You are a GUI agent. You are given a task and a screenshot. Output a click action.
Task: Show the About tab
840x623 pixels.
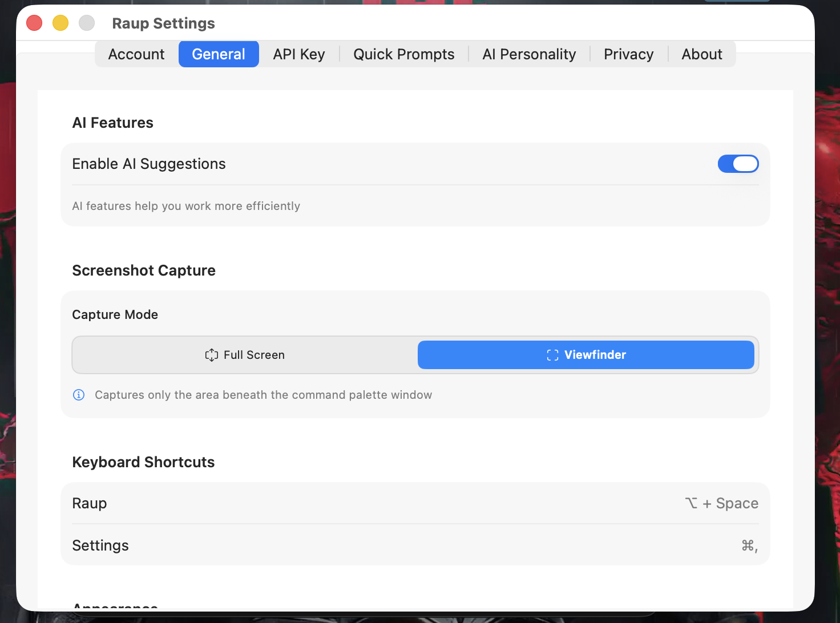coord(702,54)
